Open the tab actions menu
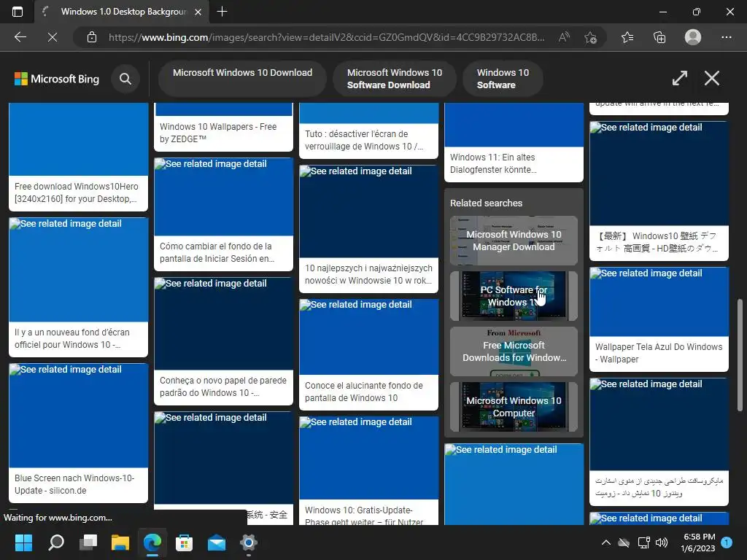 (x=18, y=12)
